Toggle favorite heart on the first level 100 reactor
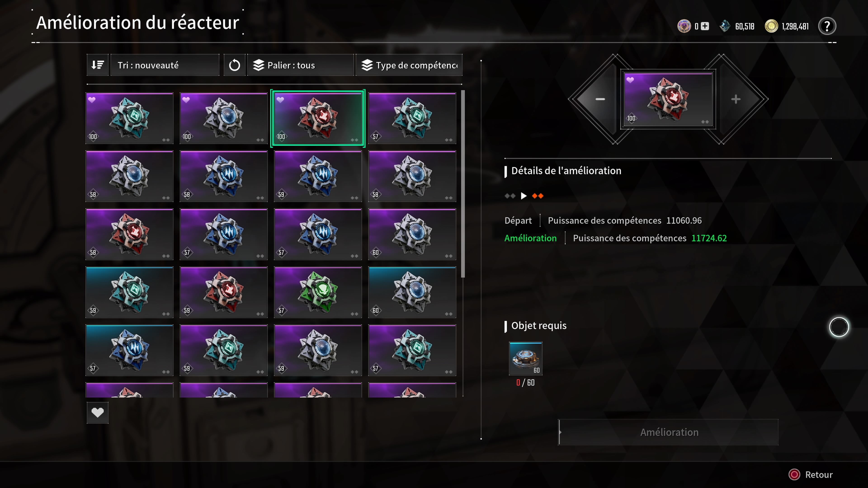The width and height of the screenshot is (868, 488). (x=92, y=100)
